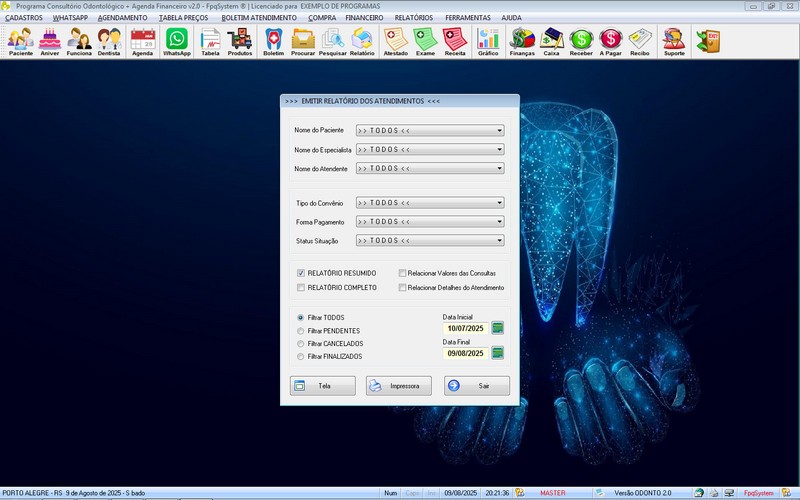Open the Agenda calendar icon
This screenshot has height=500, width=800.
(x=143, y=41)
